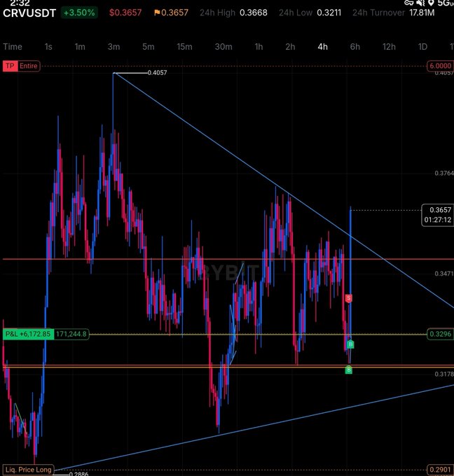Switch chart to 3m interval
The image size is (454, 476).
point(113,47)
